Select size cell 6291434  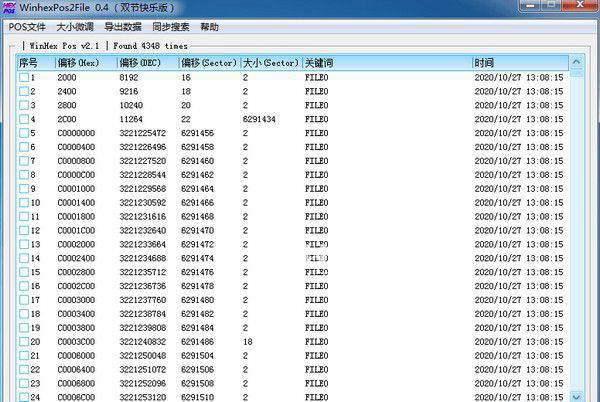point(259,119)
